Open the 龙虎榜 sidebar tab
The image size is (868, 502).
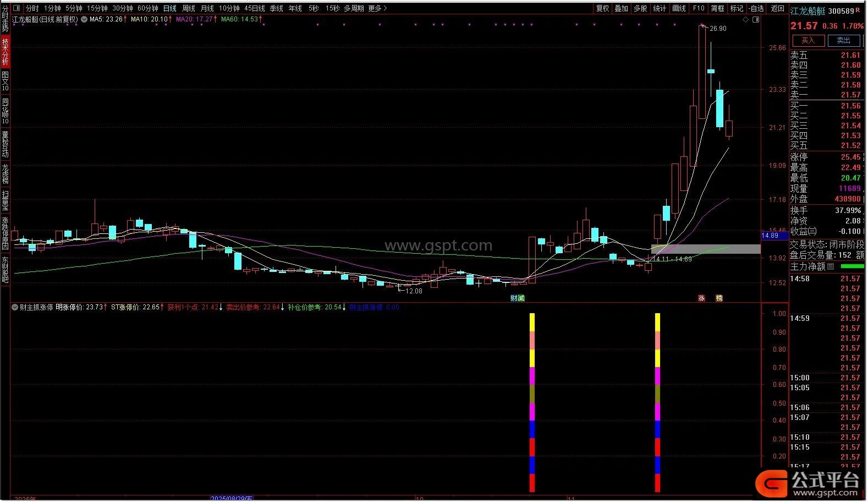tap(5, 173)
